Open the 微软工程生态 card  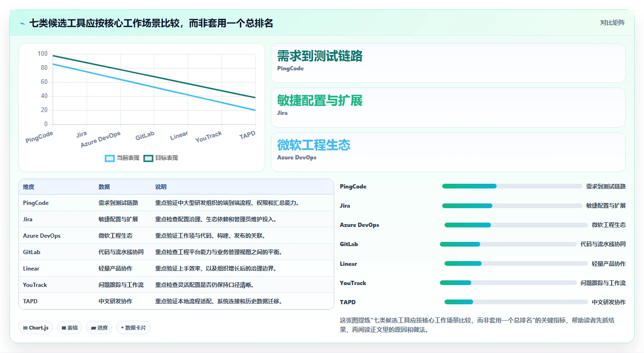pos(448,152)
